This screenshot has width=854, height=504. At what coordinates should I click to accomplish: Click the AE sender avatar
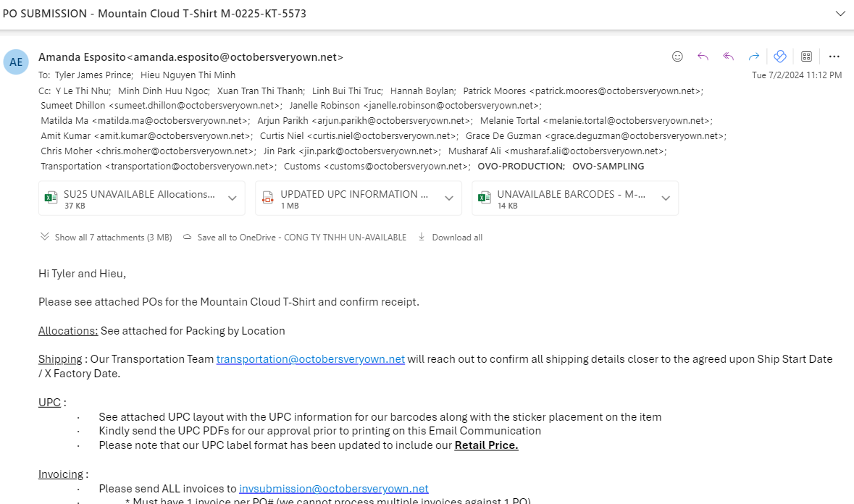(x=16, y=62)
